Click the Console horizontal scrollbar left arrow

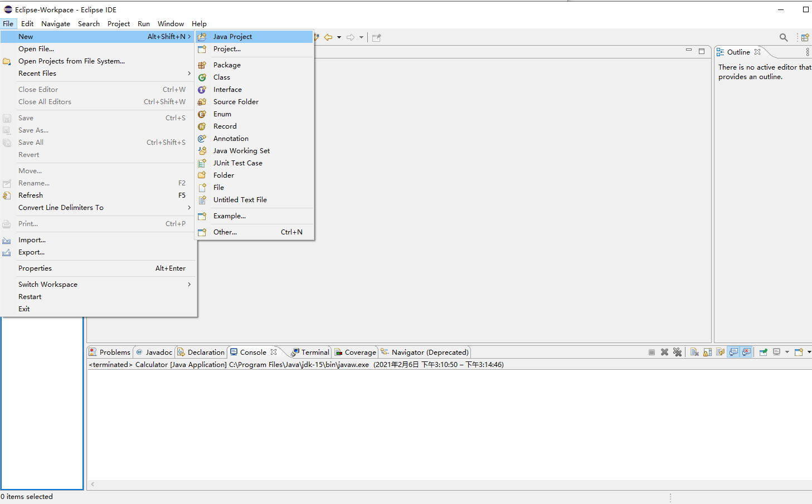pos(93,485)
